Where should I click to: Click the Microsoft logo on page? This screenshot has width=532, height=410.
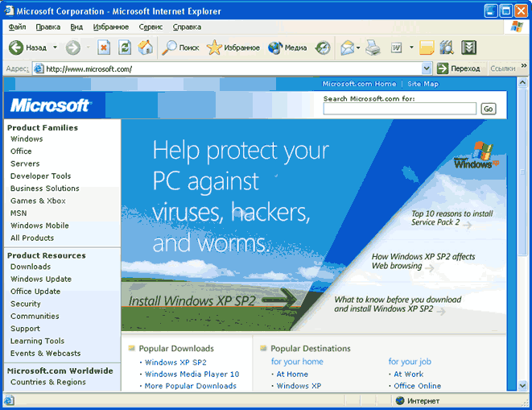tap(50, 106)
